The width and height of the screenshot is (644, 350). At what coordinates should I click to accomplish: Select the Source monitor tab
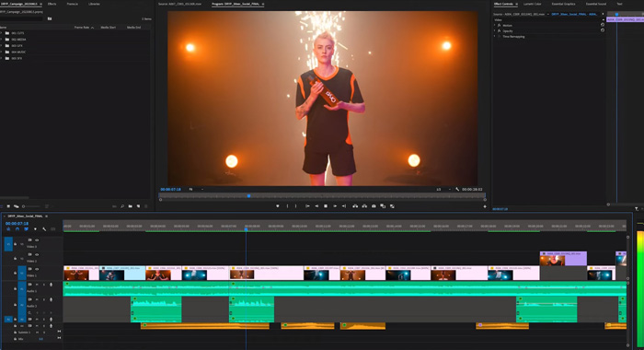click(180, 4)
